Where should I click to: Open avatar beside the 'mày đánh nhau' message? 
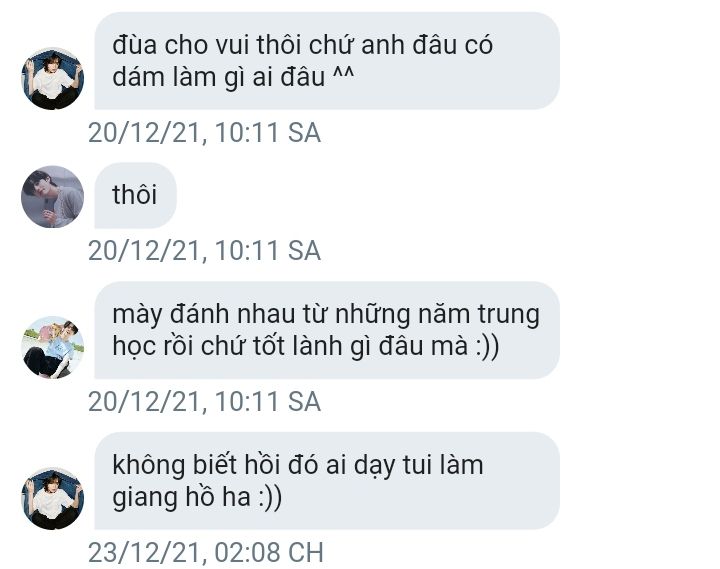[x=52, y=347]
